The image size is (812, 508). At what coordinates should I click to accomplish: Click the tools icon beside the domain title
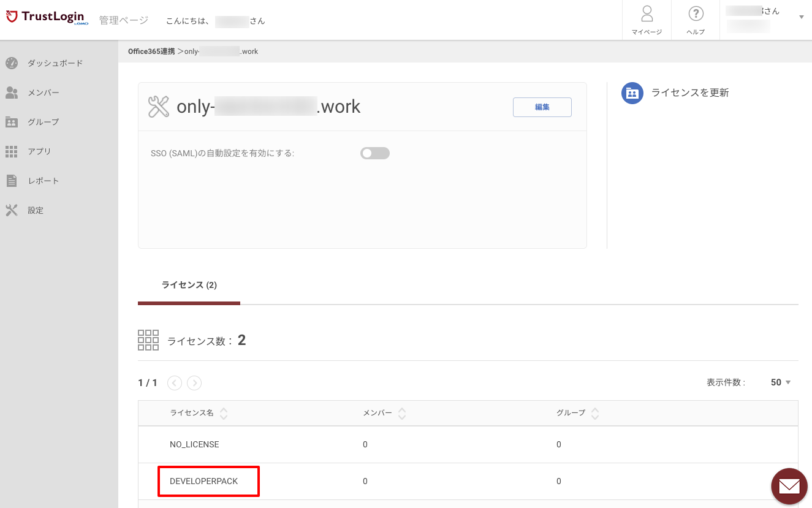158,107
